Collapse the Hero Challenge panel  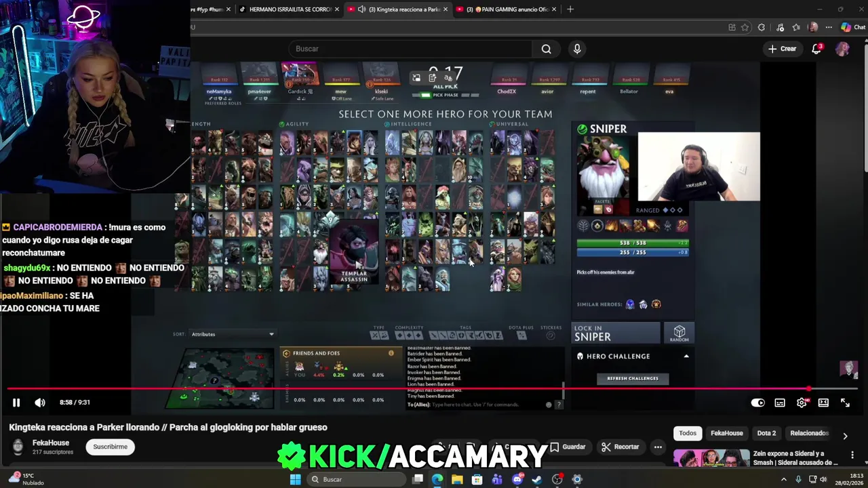(x=686, y=357)
